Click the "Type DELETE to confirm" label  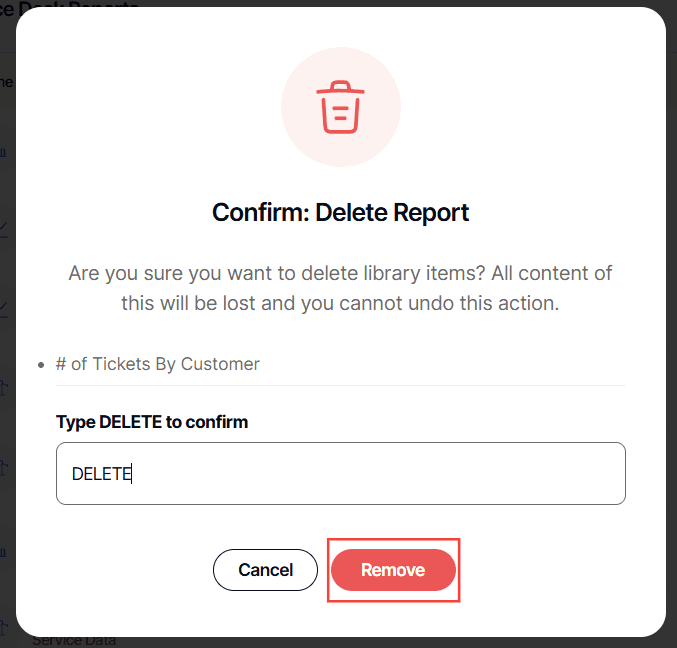tap(152, 422)
